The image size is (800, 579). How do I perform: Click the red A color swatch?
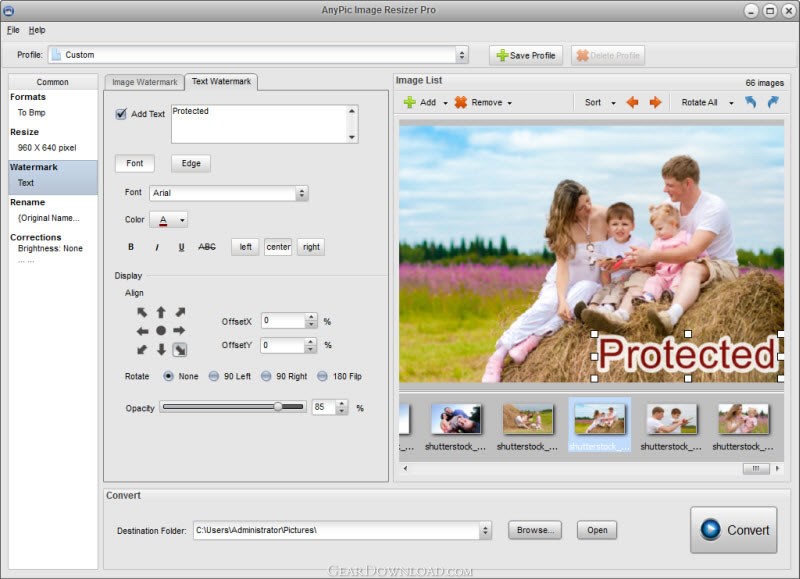pyautogui.click(x=163, y=220)
